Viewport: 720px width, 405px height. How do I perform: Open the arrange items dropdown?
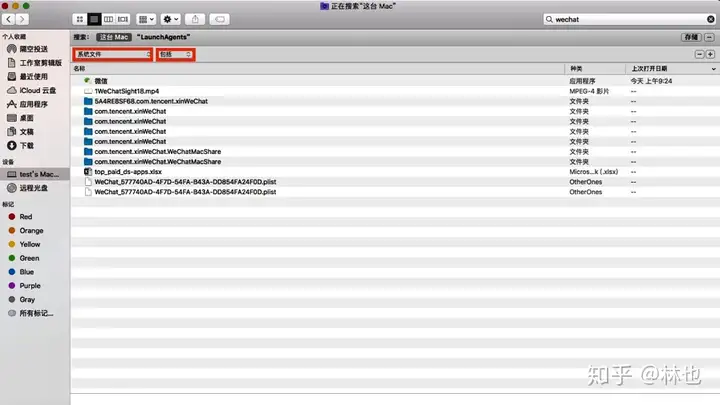click(146, 19)
